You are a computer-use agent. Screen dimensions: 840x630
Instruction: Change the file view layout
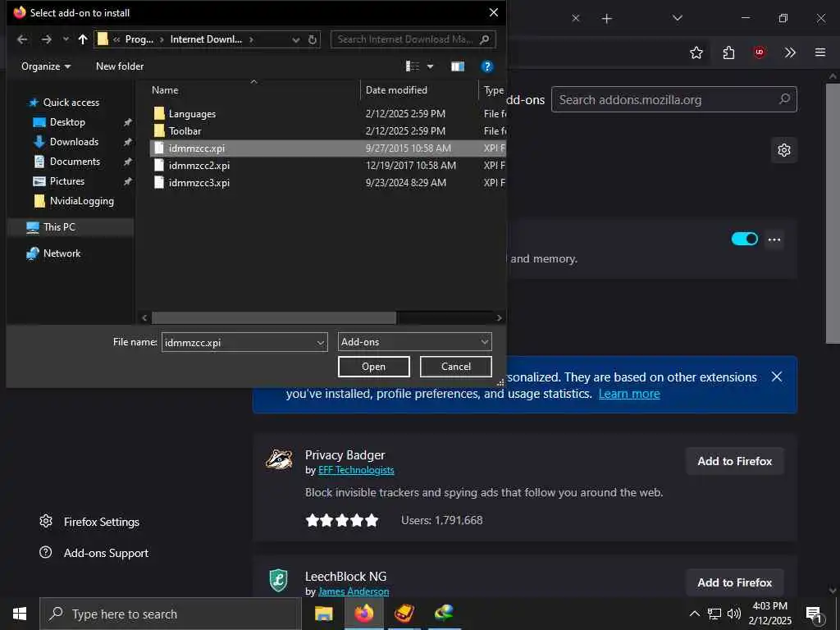pyautogui.click(x=413, y=66)
